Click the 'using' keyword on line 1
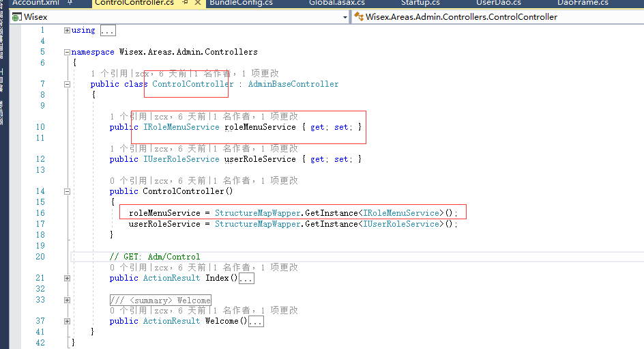 (83, 31)
